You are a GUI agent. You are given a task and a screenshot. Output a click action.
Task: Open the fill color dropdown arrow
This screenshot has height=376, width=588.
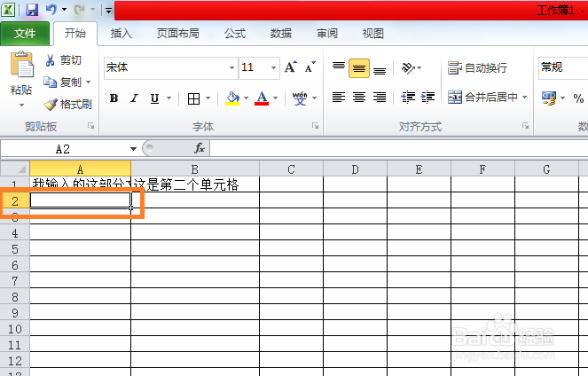(x=246, y=98)
